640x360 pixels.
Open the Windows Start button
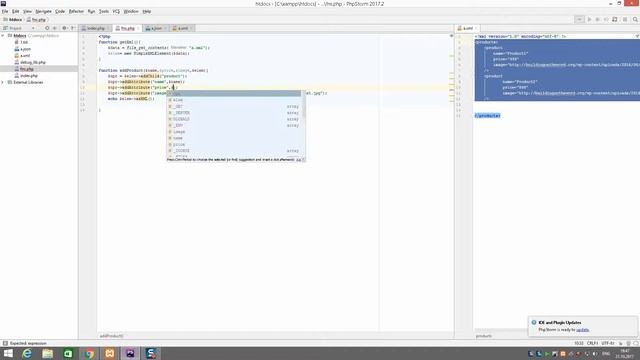tap(8, 353)
